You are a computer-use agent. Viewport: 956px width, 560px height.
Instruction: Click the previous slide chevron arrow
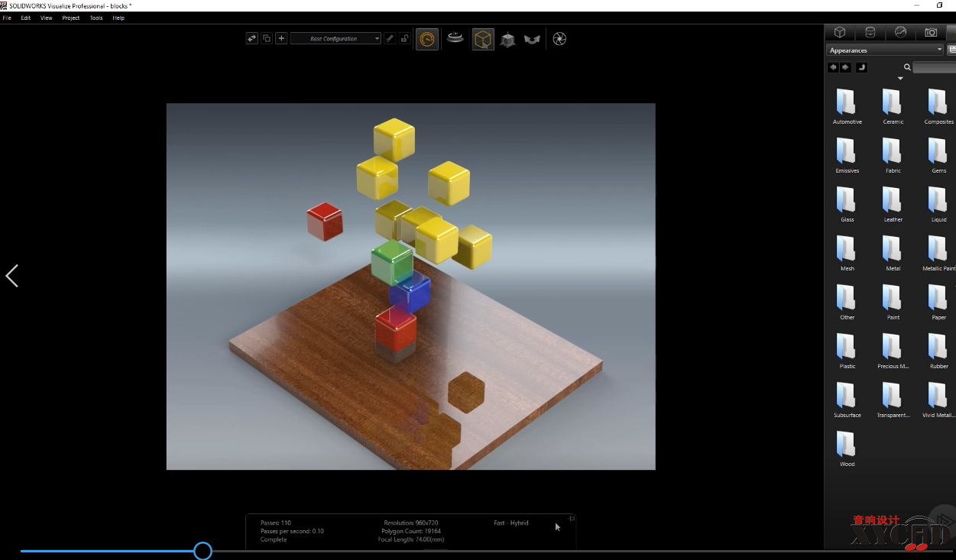pyautogui.click(x=11, y=276)
